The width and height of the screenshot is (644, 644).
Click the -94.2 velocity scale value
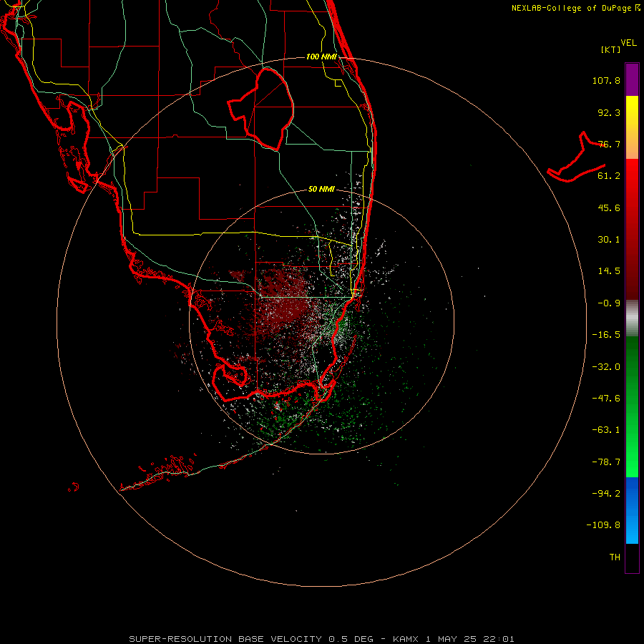click(x=606, y=493)
